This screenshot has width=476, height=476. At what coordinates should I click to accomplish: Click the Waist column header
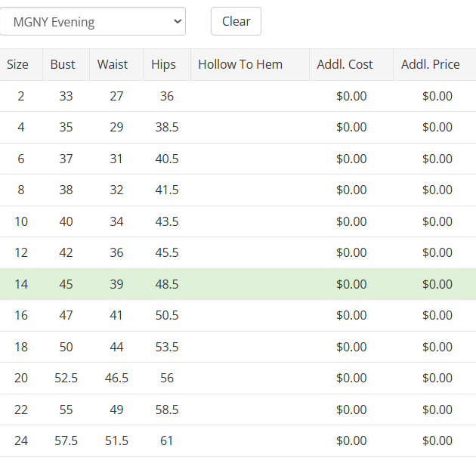pos(113,65)
